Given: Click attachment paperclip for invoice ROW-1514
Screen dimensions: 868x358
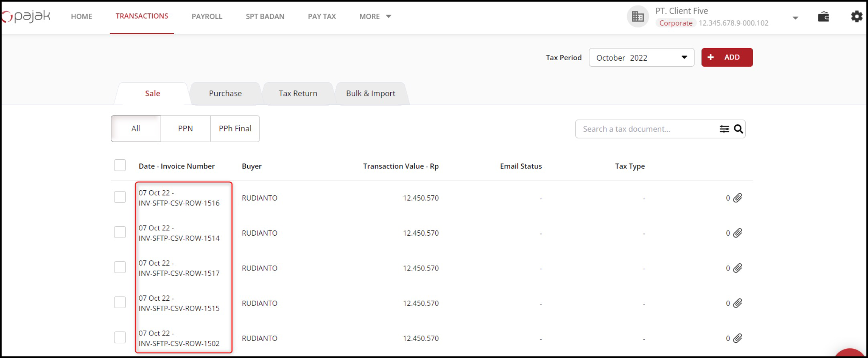Looking at the screenshot, I should tap(738, 233).
